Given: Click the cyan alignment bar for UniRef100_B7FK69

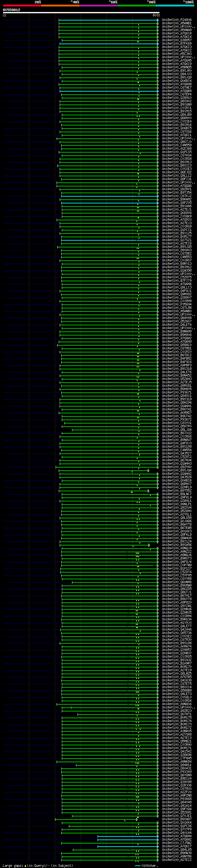Looking at the screenshot, I should [109, 43].
